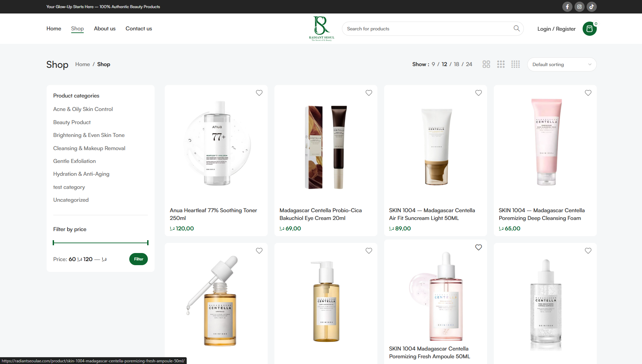
Task: Click the 120,00 price of Anua Toner
Action: click(x=182, y=229)
